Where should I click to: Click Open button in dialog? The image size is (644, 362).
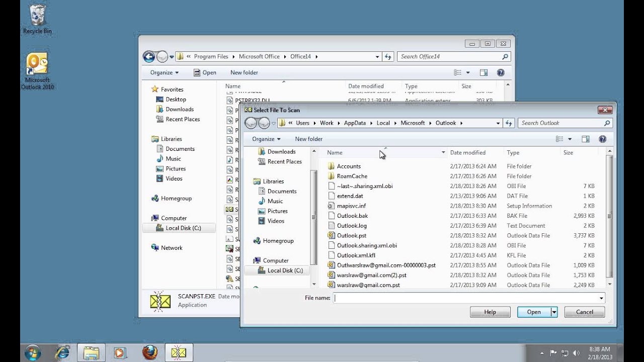pyautogui.click(x=534, y=312)
